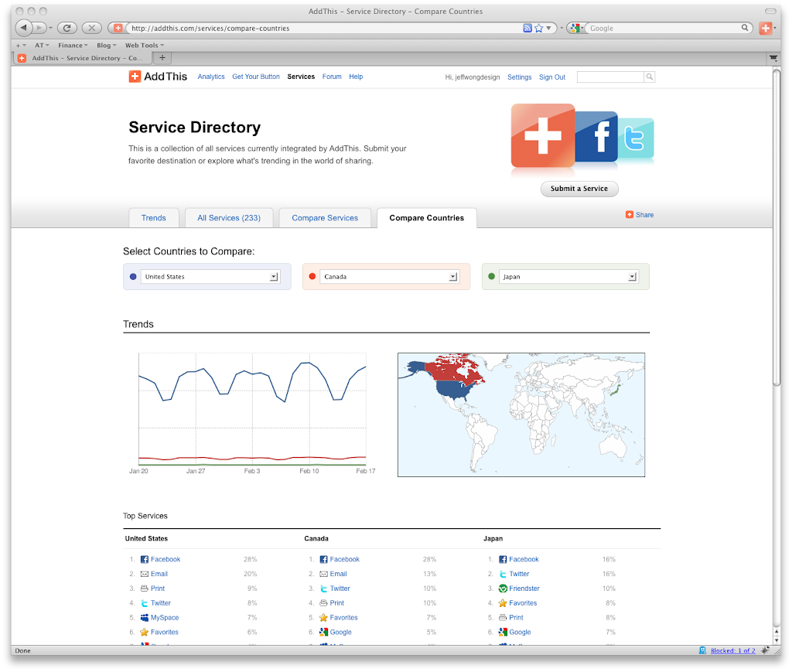This screenshot has height=672, width=792.
Task: Switch to the Trends tab
Action: pos(153,218)
